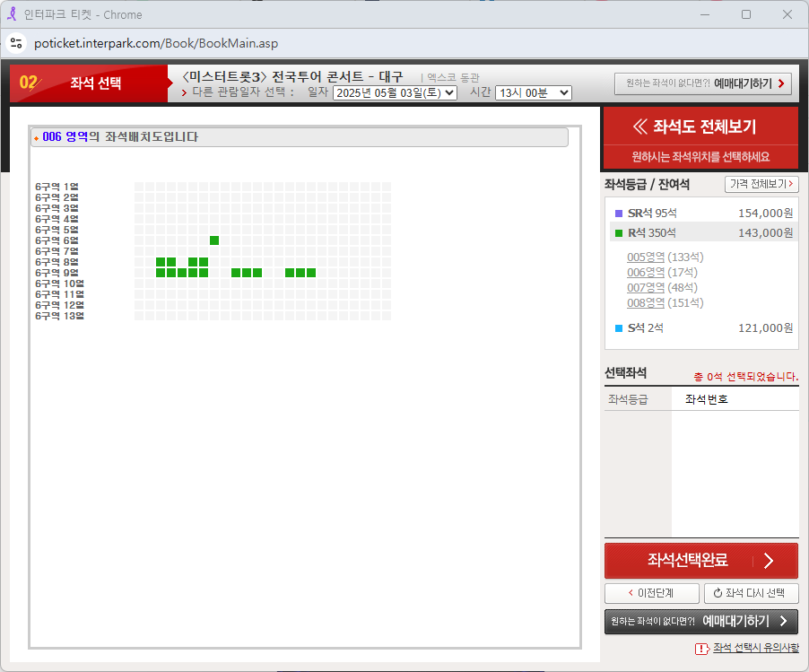Click the 6구역 9열 row label
The image size is (809, 672).
57,273
